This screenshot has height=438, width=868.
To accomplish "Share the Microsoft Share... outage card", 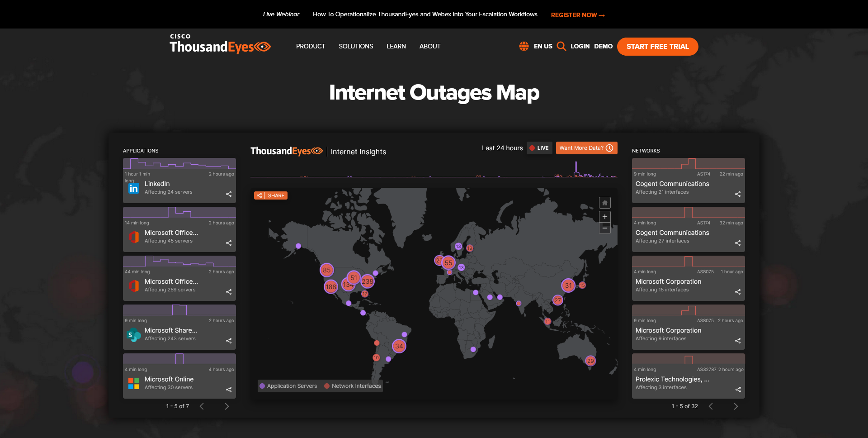I will coord(229,341).
